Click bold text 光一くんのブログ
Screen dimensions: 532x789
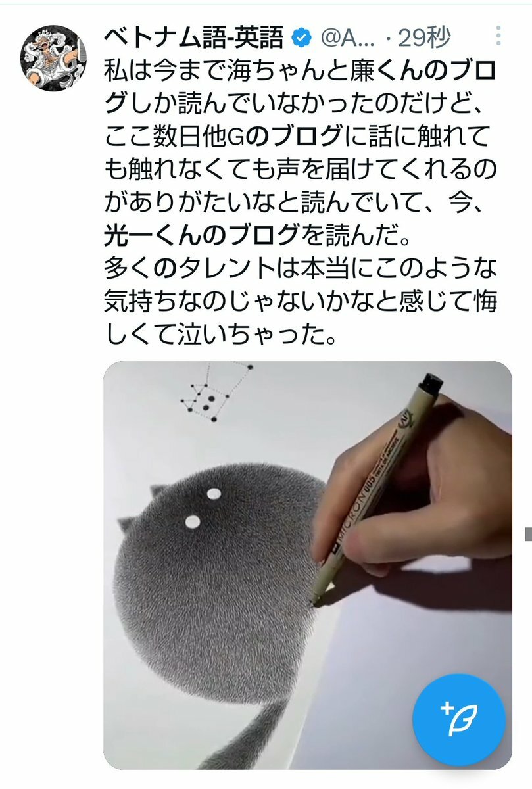coord(202,231)
